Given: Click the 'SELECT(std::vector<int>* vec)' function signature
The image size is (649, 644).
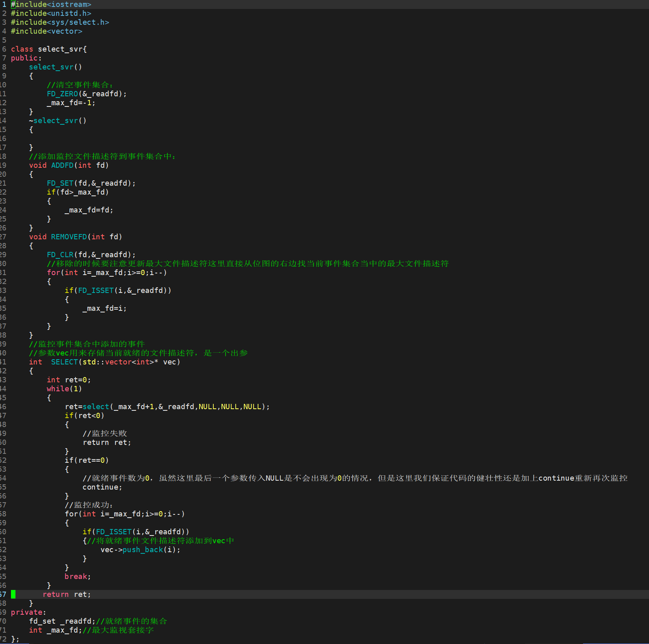Looking at the screenshot, I should click(115, 362).
